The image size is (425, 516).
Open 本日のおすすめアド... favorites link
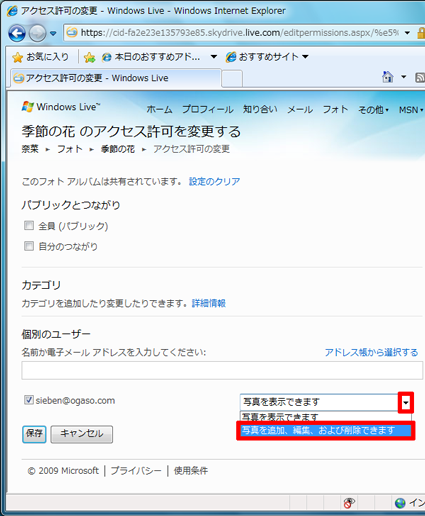point(151,57)
